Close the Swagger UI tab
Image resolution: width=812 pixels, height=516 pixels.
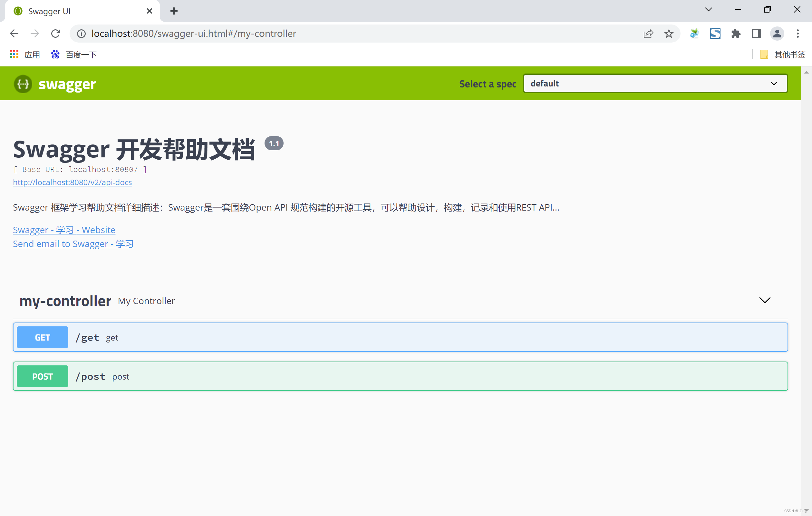click(x=150, y=11)
